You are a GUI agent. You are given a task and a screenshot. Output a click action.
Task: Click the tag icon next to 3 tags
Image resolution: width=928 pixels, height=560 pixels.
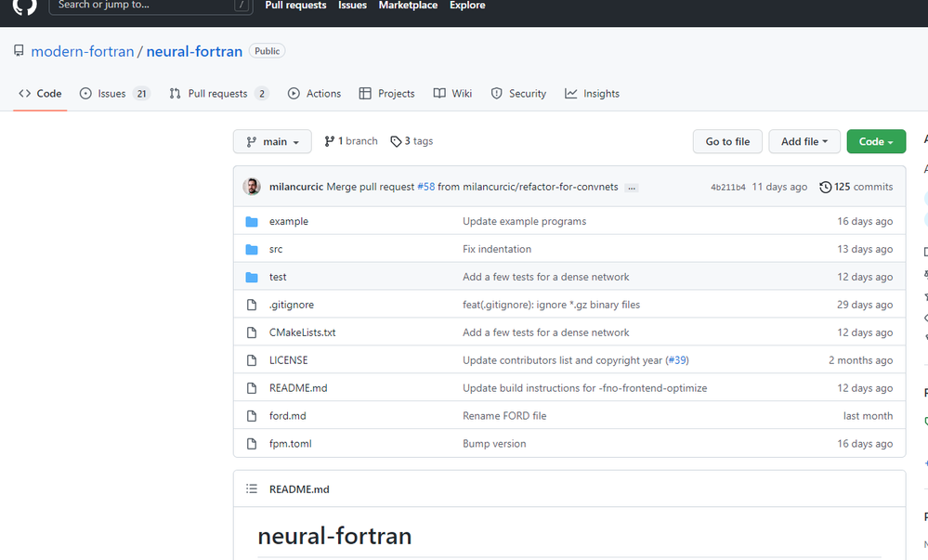[396, 141]
